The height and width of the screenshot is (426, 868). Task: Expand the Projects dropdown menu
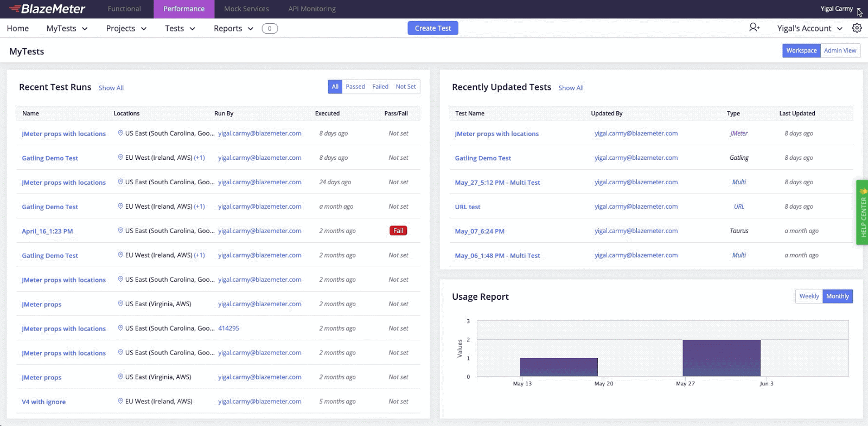126,28
